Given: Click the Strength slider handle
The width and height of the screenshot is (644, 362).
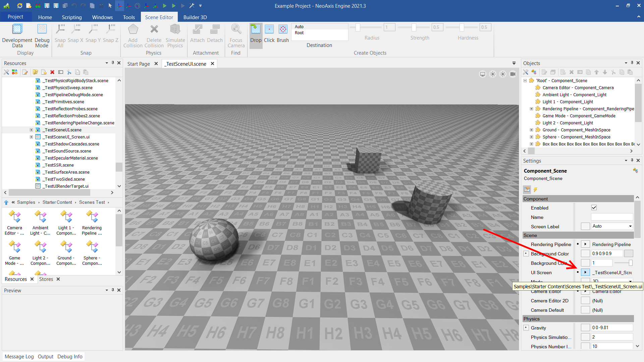Looking at the screenshot, I should point(414,27).
